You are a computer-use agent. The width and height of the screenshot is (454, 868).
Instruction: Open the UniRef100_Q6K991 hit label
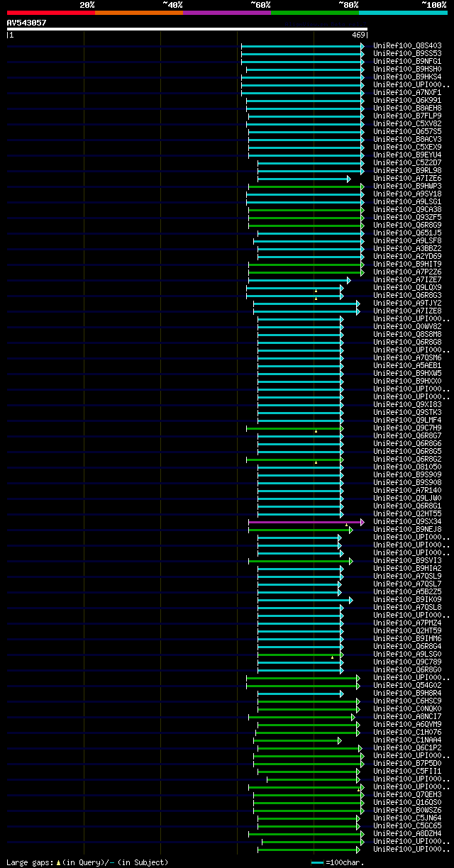click(407, 100)
